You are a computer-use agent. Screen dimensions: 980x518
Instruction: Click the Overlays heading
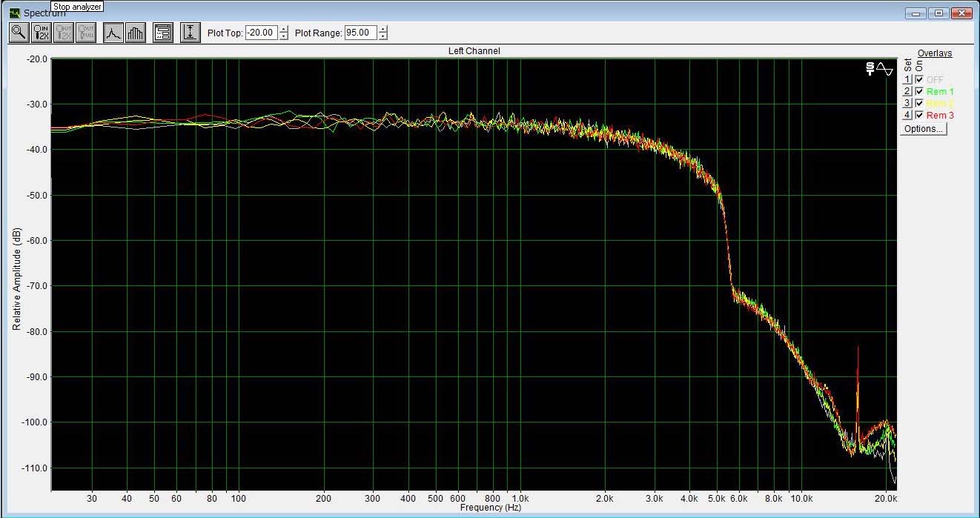click(x=935, y=53)
